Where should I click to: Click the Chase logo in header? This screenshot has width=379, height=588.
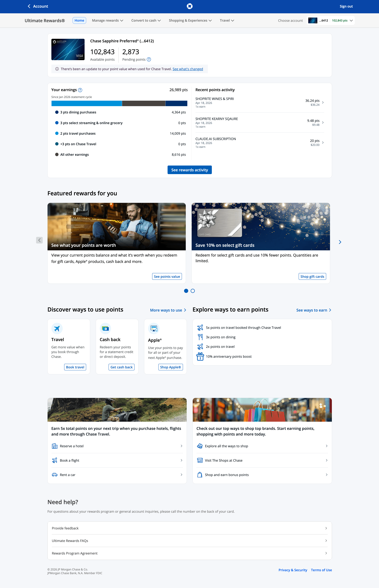[189, 6]
